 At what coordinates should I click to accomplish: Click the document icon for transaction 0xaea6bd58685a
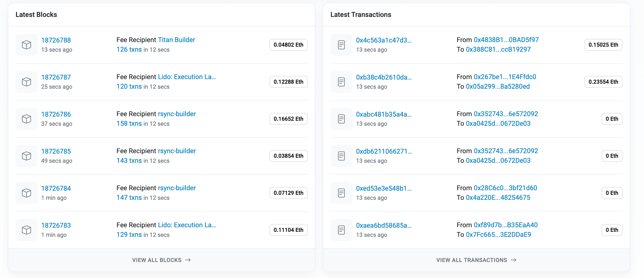pos(341,230)
